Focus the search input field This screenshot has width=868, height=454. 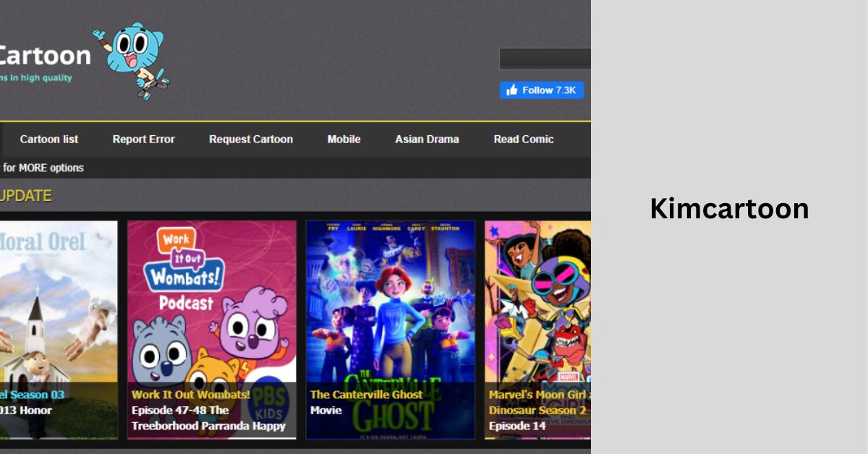pyautogui.click(x=545, y=59)
